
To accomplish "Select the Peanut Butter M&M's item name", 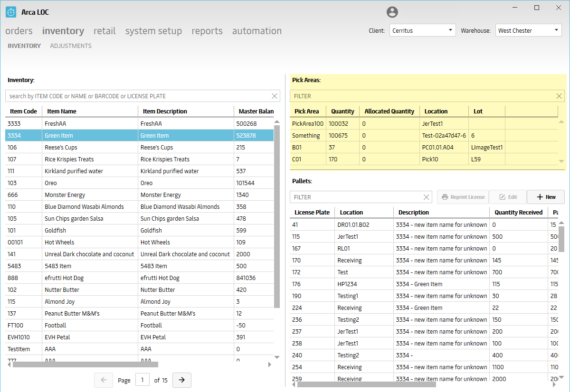I will [72, 313].
